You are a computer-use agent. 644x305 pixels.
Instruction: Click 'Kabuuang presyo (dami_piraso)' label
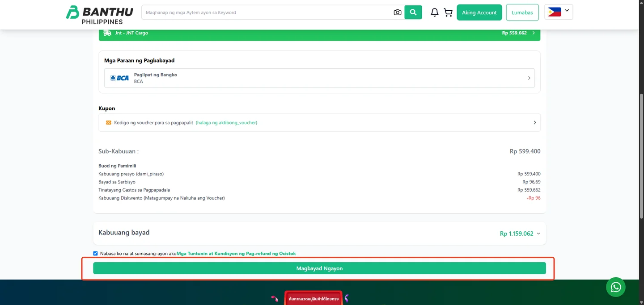point(131,174)
